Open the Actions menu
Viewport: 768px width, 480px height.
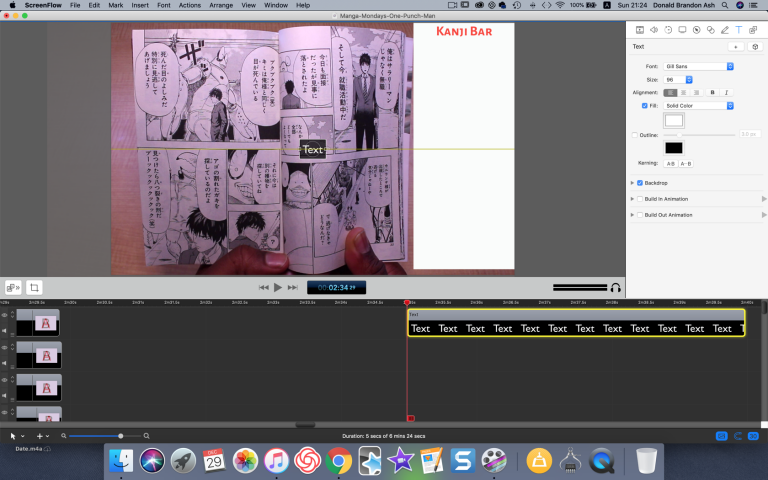pyautogui.click(x=190, y=5)
